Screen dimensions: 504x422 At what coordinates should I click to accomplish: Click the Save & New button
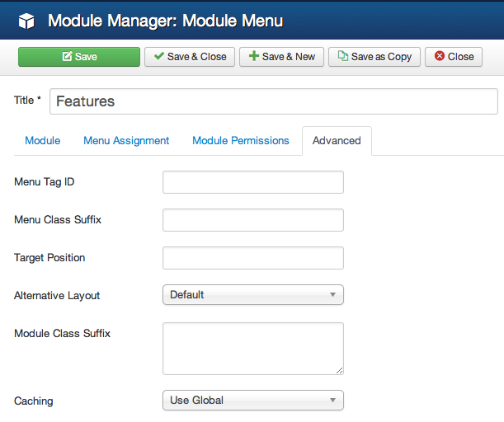point(281,57)
